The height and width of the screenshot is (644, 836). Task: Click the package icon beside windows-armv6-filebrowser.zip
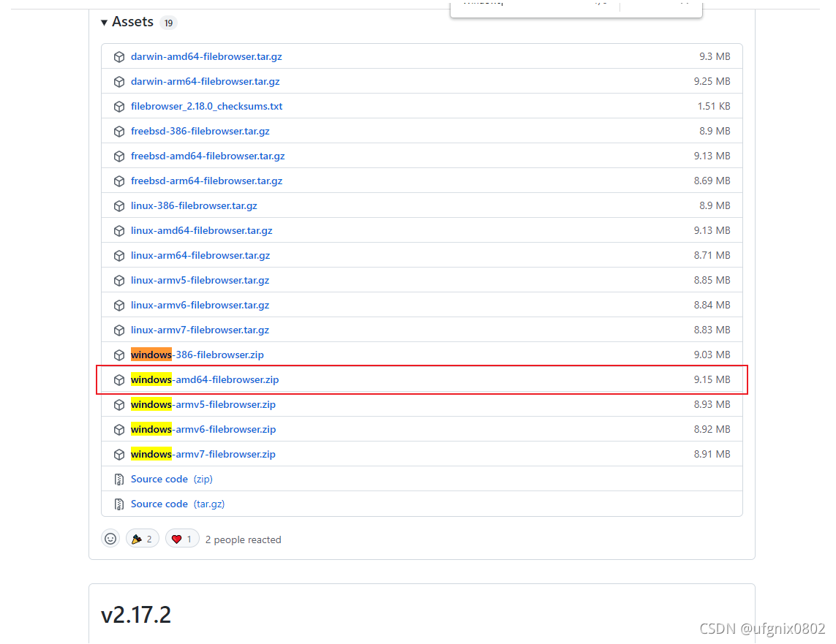point(119,430)
